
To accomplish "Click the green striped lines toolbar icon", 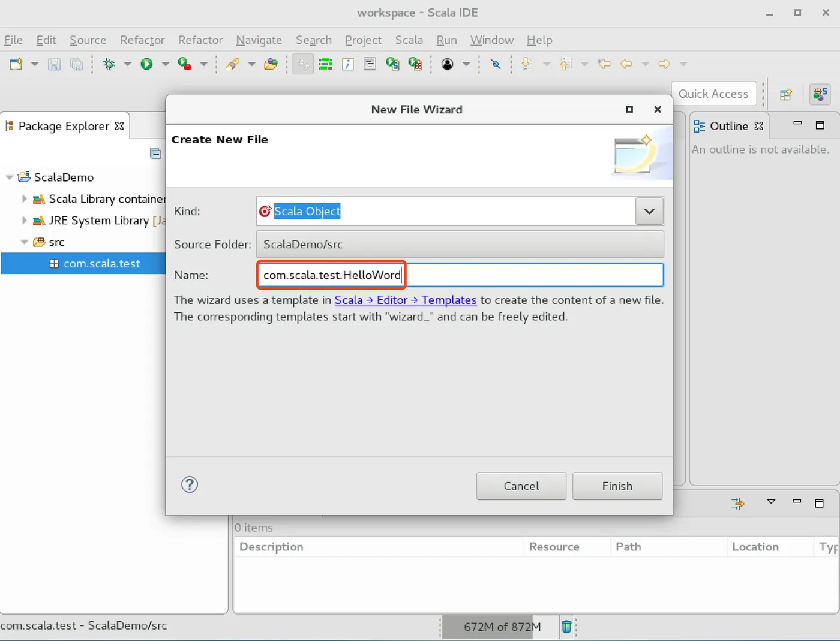I will [325, 64].
